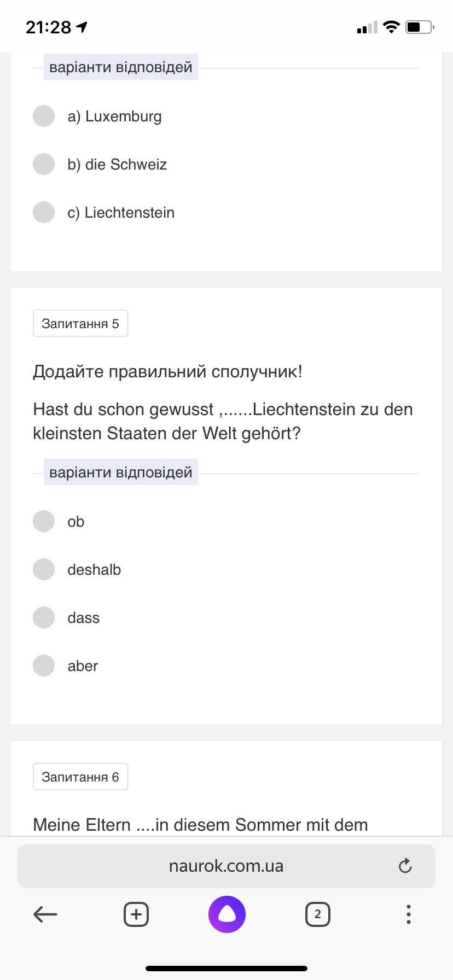Reload the page with refresh icon

tap(405, 866)
